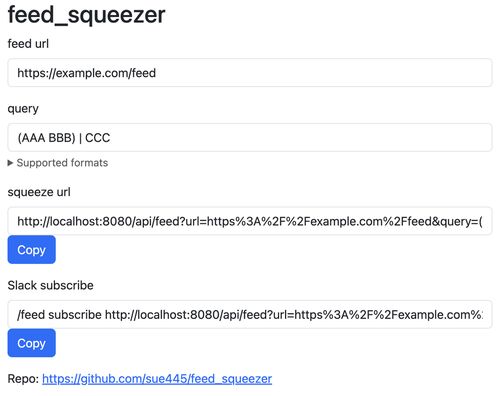Click the Supported formats summary text
The height and width of the screenshot is (396, 500).
[62, 163]
